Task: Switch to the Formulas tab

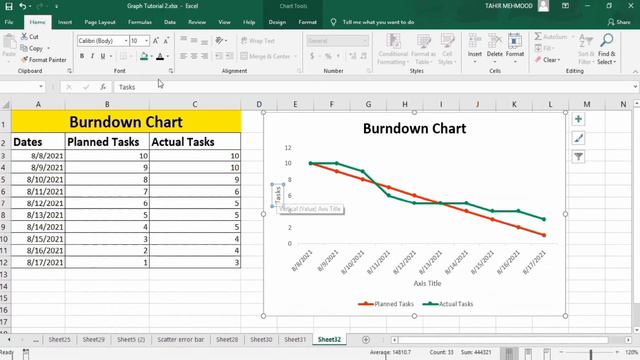Action: pyautogui.click(x=140, y=22)
